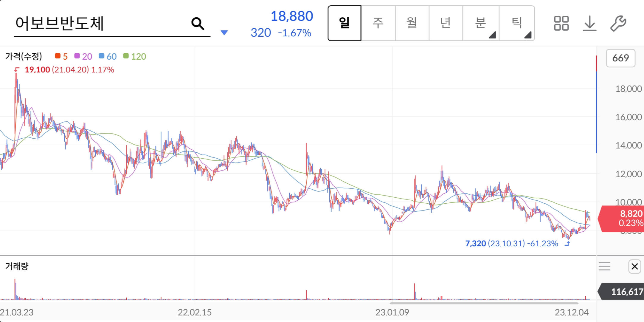The height and width of the screenshot is (322, 644).
Task: Open the volume panel hamburger menu
Action: 605,266
